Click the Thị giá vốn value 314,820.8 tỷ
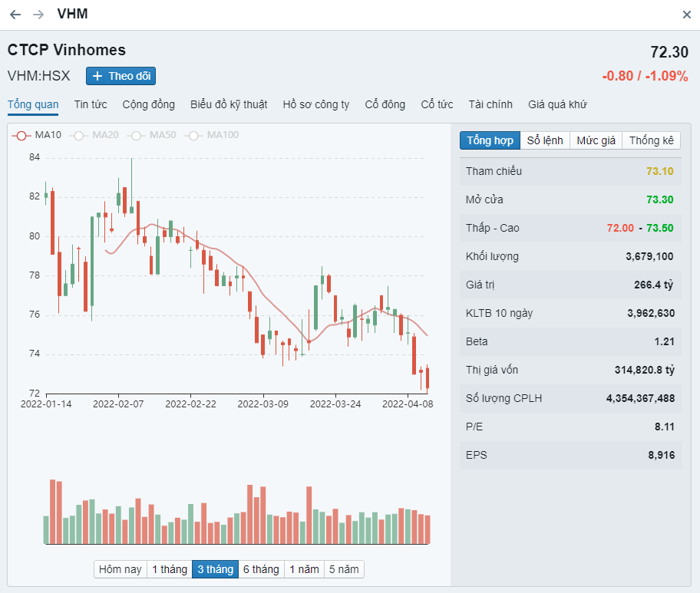Image resolution: width=700 pixels, height=593 pixels. click(645, 370)
